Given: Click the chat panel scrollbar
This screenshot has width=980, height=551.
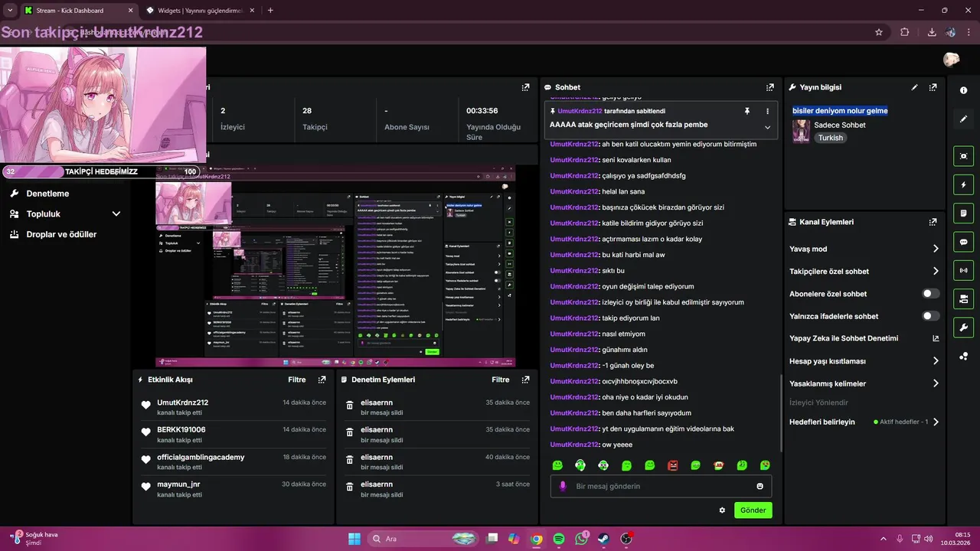Looking at the screenshot, I should [x=781, y=413].
